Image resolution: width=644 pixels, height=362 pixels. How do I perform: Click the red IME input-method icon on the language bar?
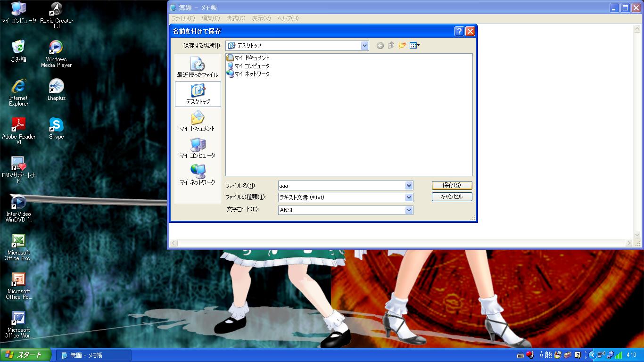(x=530, y=355)
